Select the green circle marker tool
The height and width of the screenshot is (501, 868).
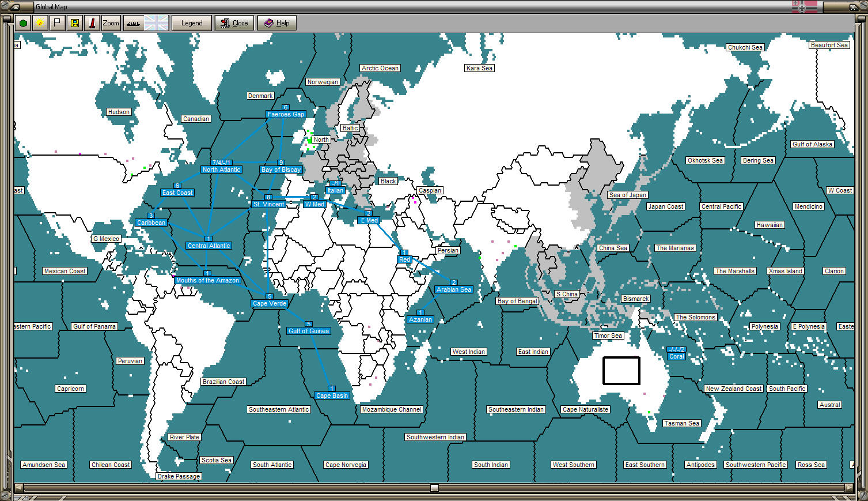[23, 22]
